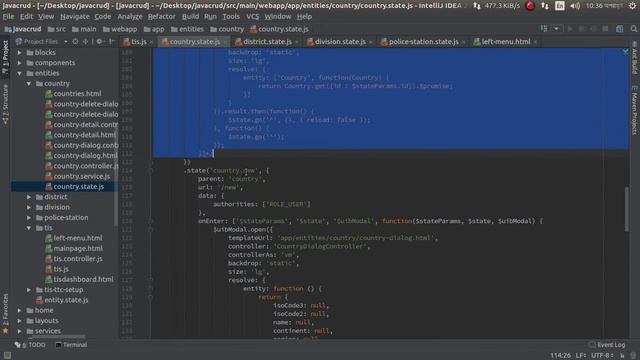Screen dimensions: 640x360
Task: Click entities folder in the breadcrumb
Action: [x=187, y=29]
